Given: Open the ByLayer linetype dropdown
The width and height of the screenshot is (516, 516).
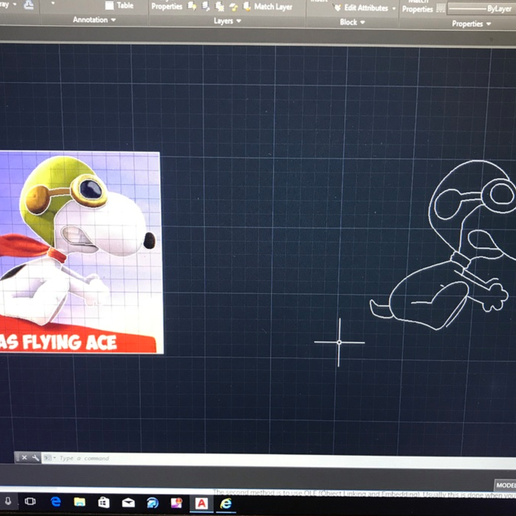Looking at the screenshot, I should [482, 9].
